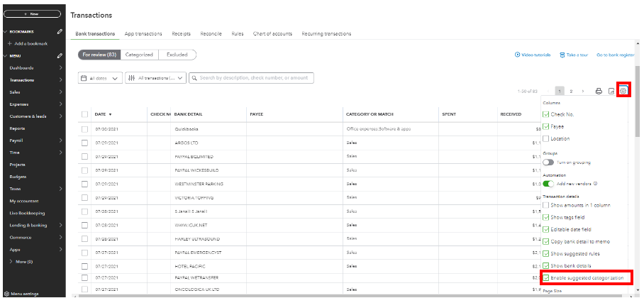Uncheck the Check No. column checkbox
Viewport: 644px width, 298px height.
pyautogui.click(x=545, y=114)
